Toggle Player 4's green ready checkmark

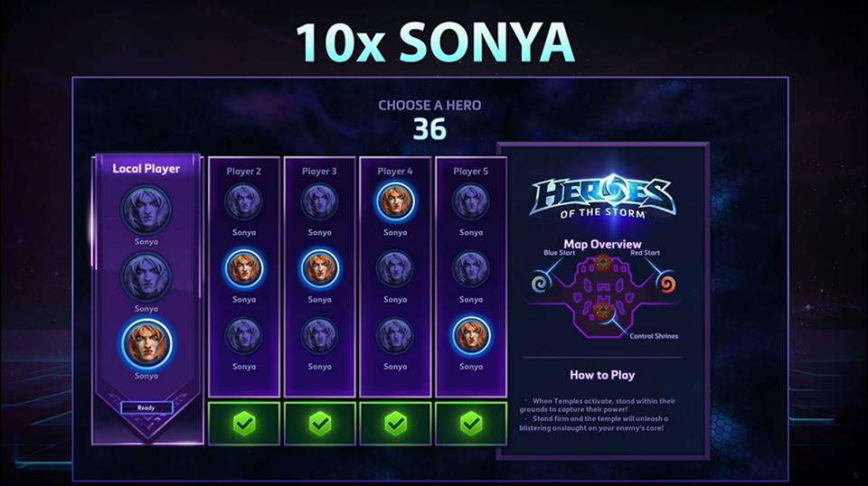click(395, 424)
